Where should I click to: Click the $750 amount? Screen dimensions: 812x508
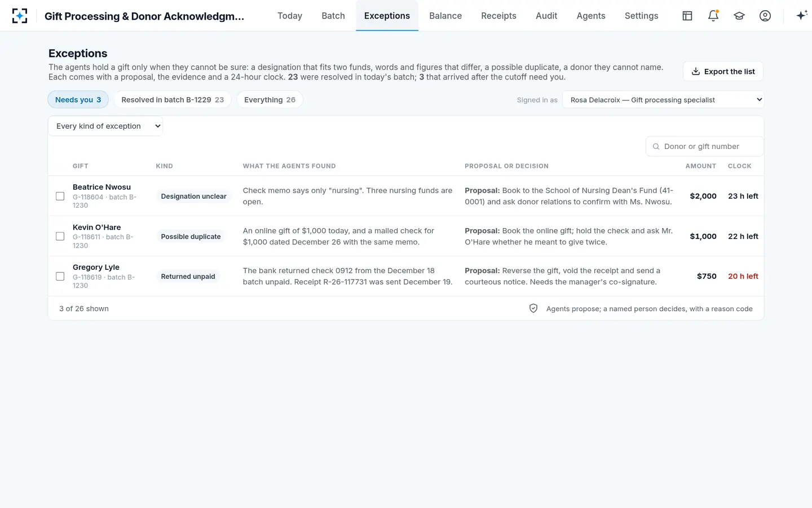click(707, 277)
